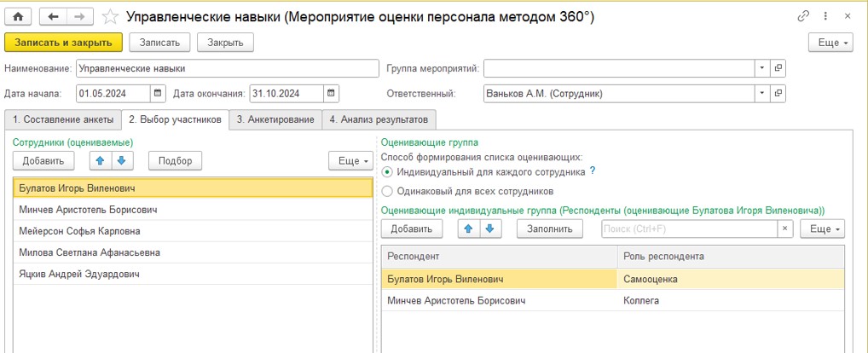Move selected respondent down
The width and height of the screenshot is (868, 353).
click(x=490, y=229)
